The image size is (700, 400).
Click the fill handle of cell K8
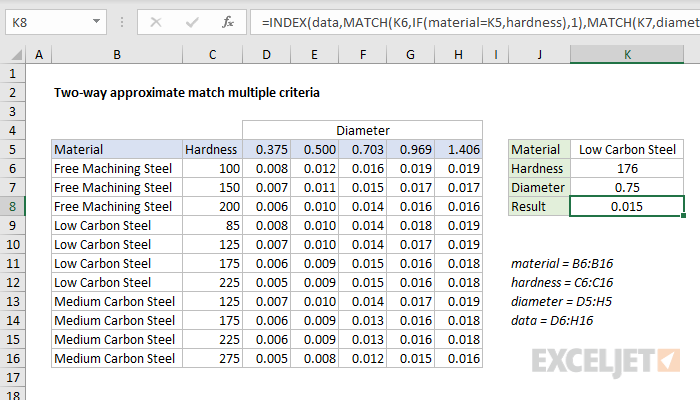coord(683,216)
